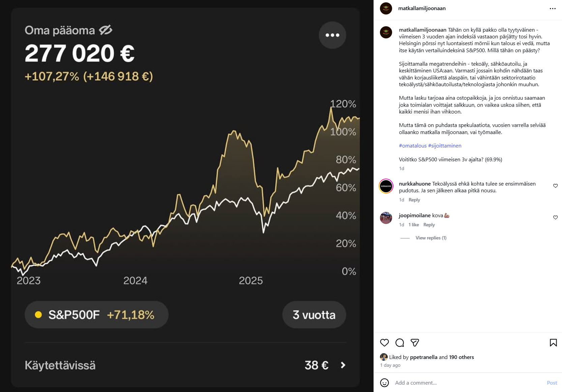Like nurkkahuone's comment with the small heart
This screenshot has height=392, width=562.
pyautogui.click(x=555, y=186)
